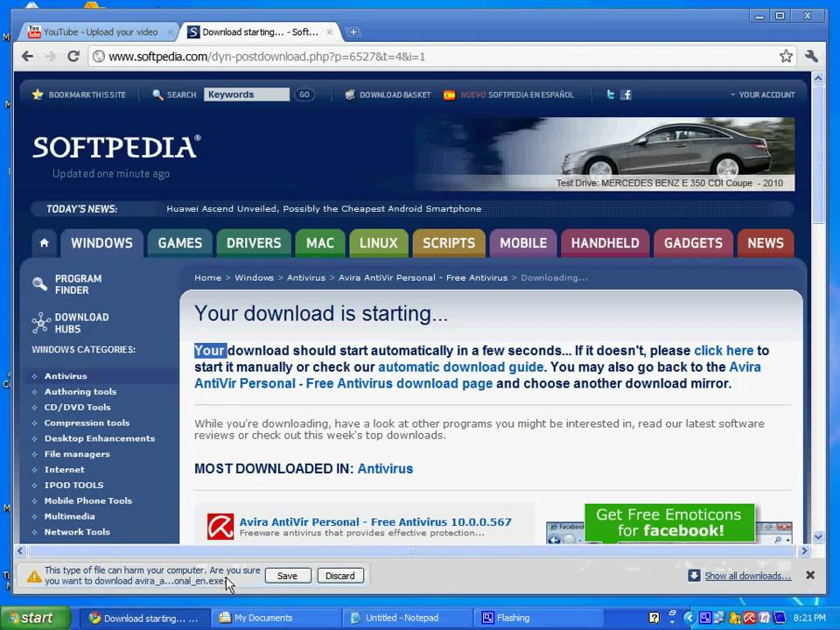Click Get Free Emoticons for facebook ad
840x630 pixels.
pyautogui.click(x=669, y=522)
